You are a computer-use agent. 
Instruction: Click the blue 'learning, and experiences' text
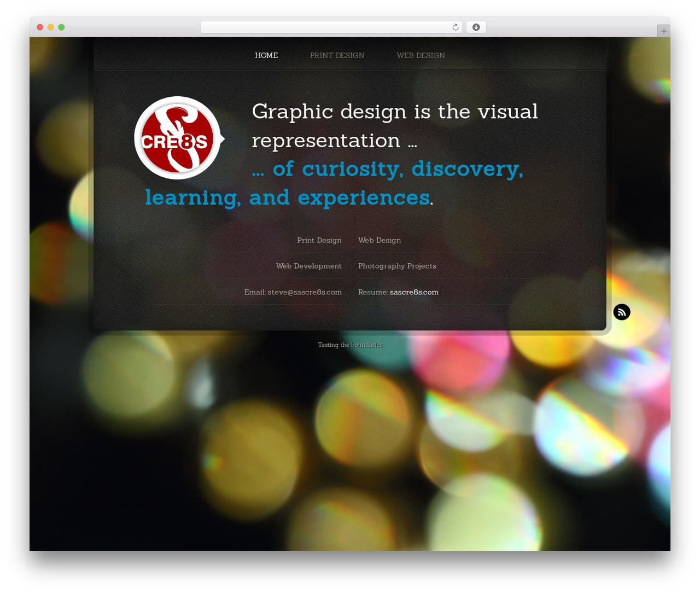288,197
